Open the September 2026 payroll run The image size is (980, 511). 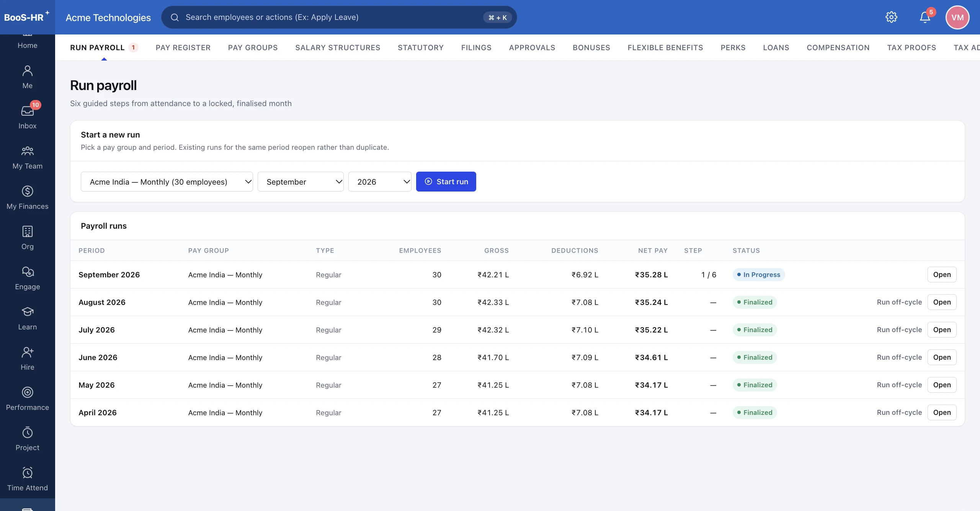942,275
